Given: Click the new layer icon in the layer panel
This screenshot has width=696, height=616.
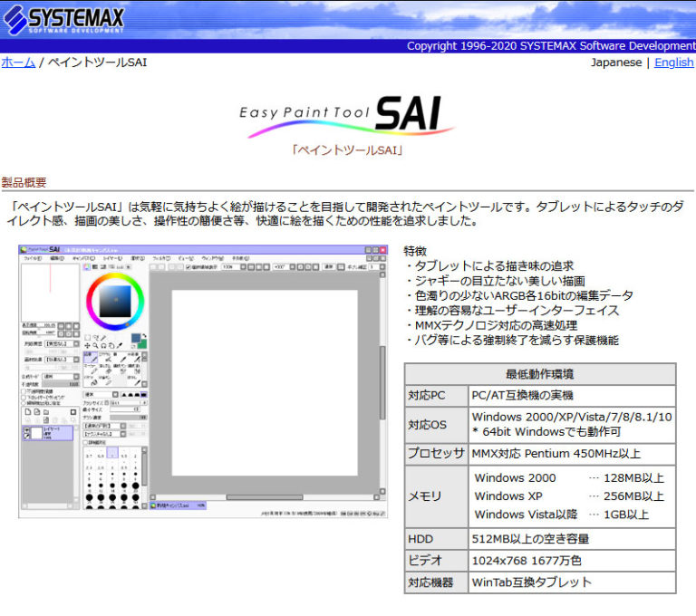Looking at the screenshot, I should [27, 412].
